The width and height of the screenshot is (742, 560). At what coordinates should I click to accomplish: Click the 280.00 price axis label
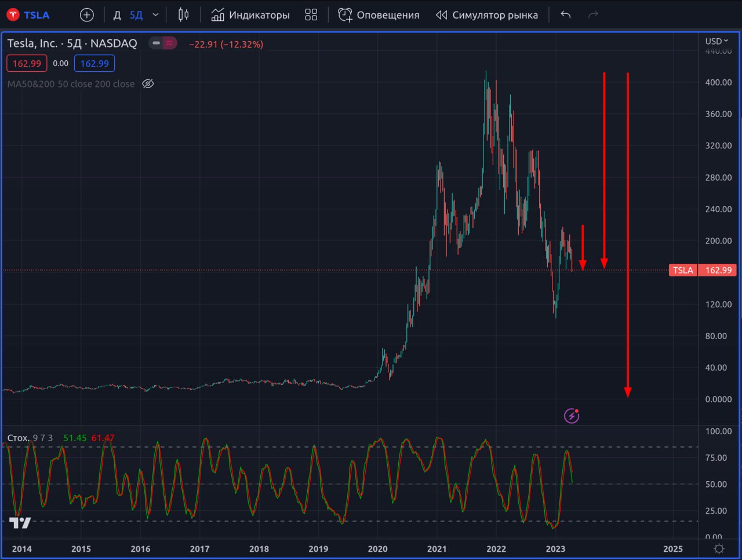coord(719,177)
